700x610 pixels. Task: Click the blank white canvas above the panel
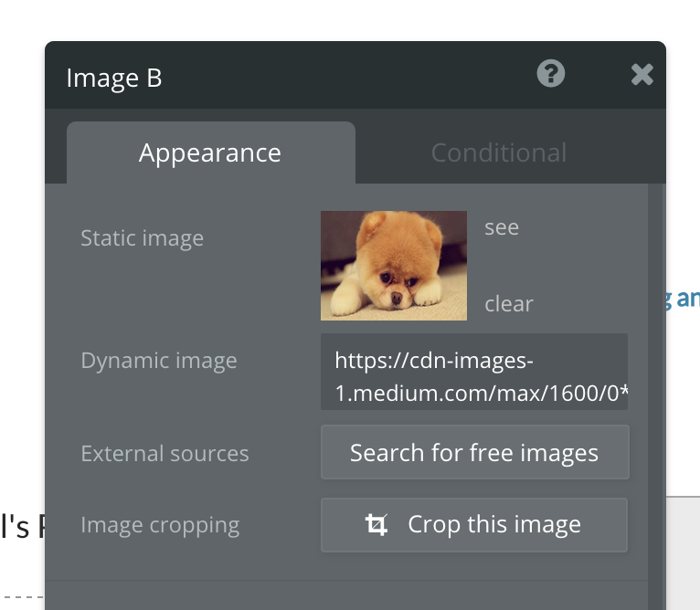(x=347, y=18)
